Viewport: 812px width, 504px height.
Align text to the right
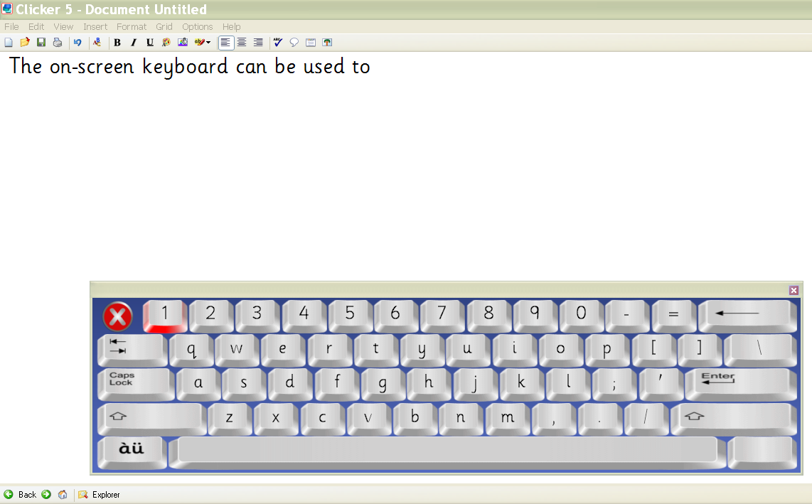click(x=258, y=43)
